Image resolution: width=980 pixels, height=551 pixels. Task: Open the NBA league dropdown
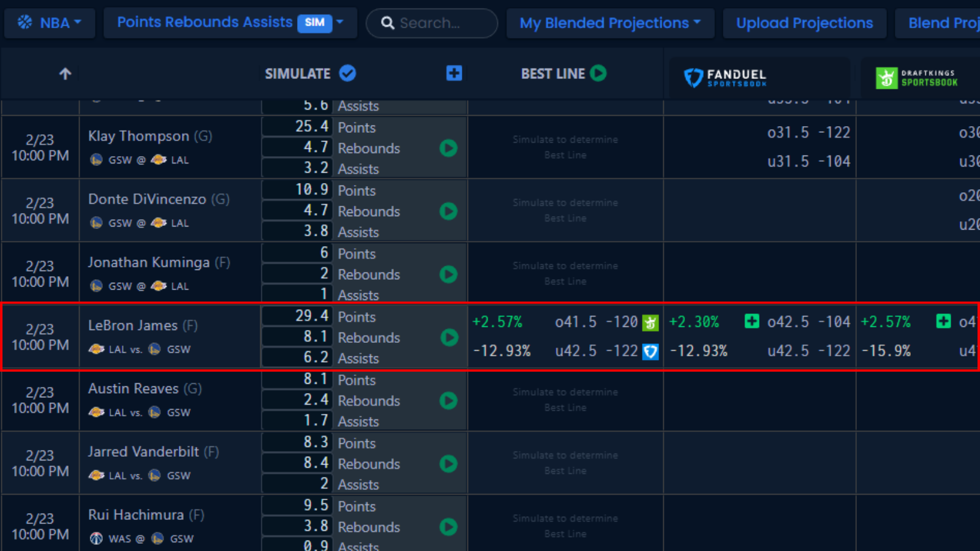coord(50,23)
